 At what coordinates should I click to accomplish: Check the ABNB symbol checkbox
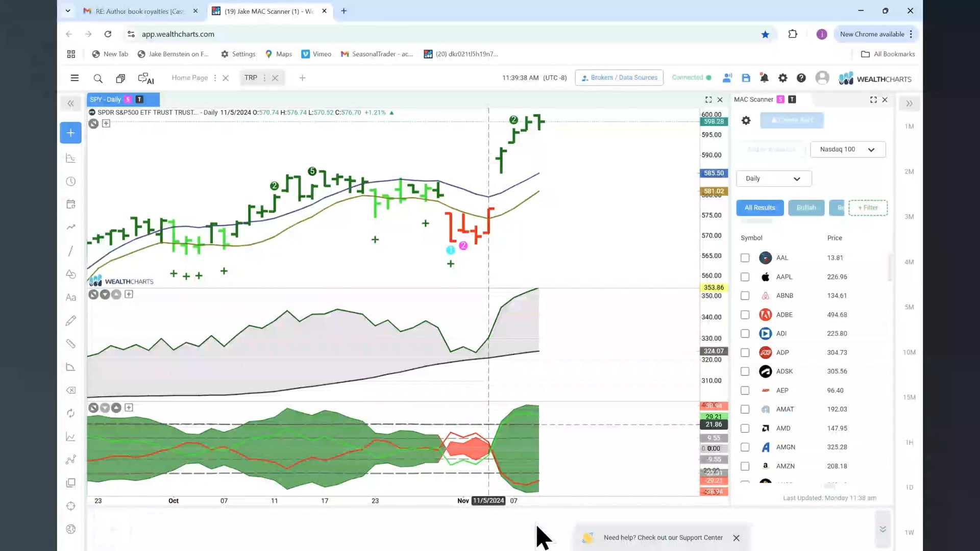click(x=745, y=296)
